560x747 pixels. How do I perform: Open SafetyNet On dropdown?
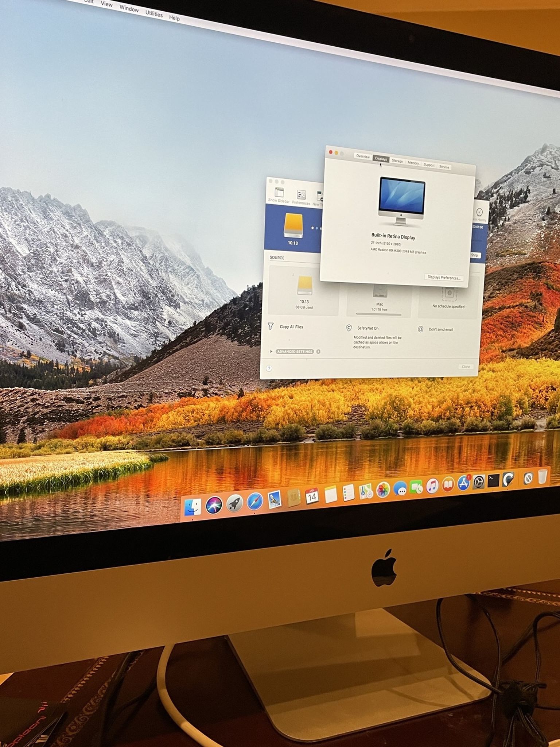coord(368,328)
